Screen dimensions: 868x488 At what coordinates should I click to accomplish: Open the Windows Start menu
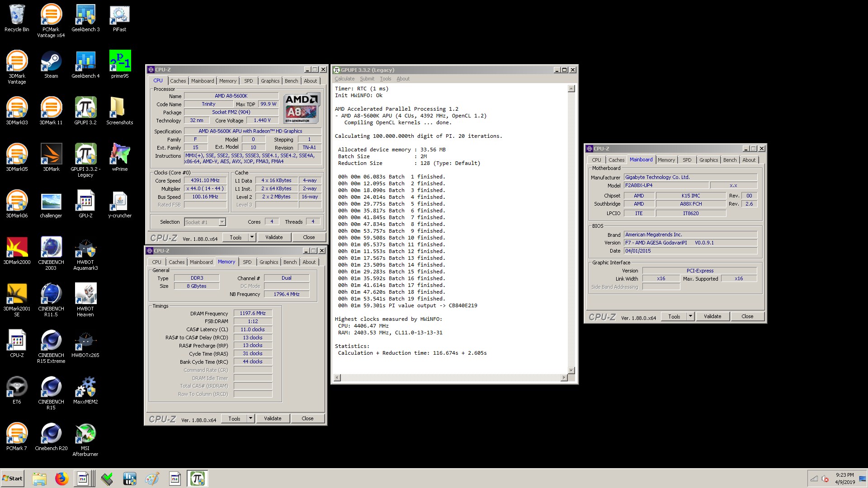coord(12,479)
